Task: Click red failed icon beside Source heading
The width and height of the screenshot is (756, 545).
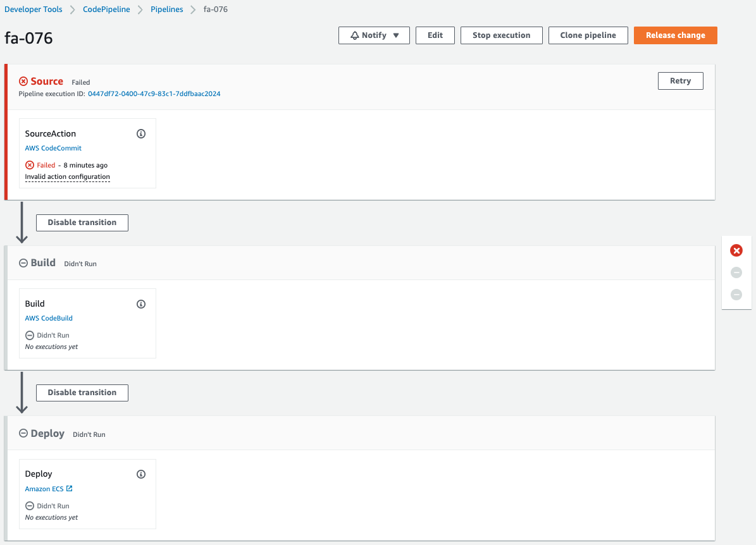Action: [23, 82]
